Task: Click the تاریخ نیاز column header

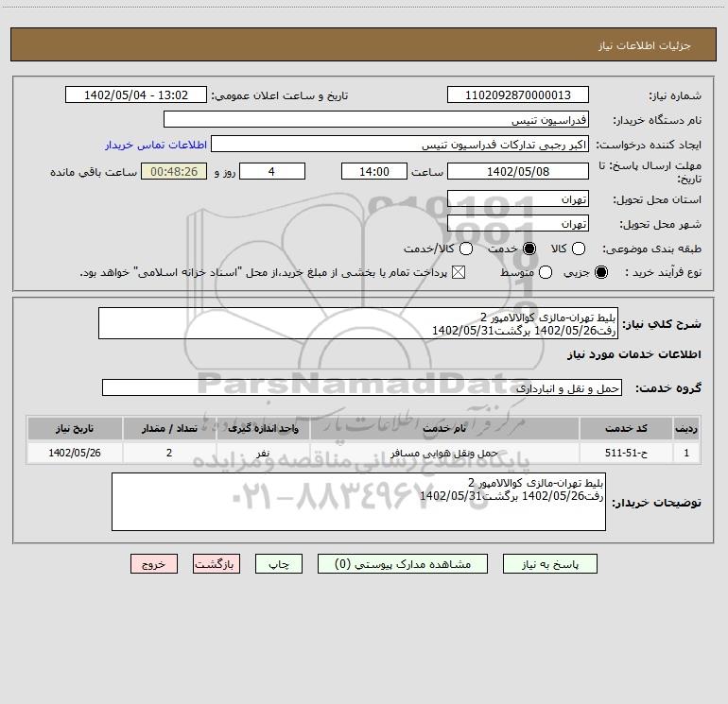Action: tap(75, 428)
